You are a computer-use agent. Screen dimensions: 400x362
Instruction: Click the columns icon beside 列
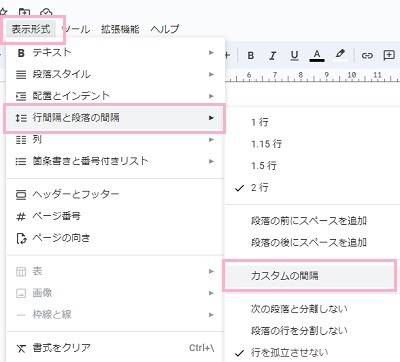pos(21,140)
